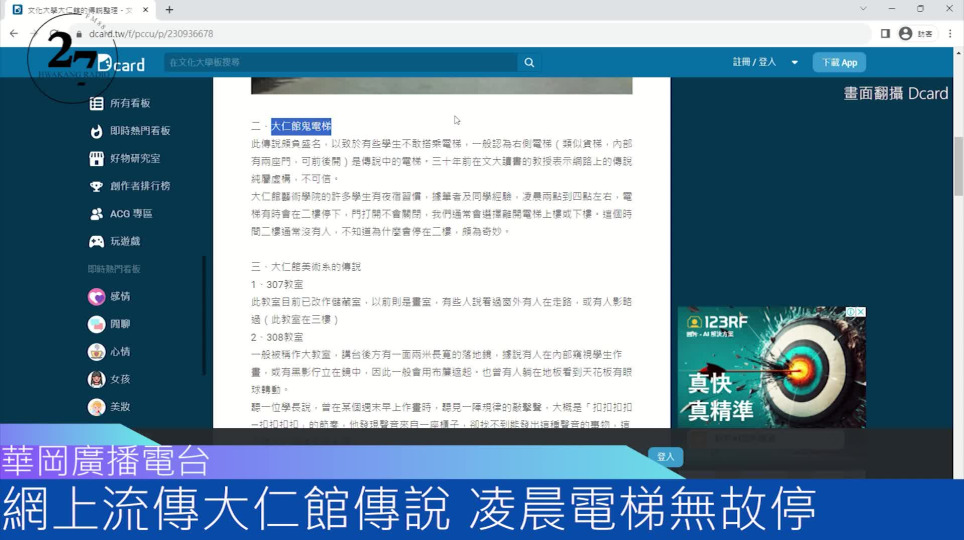Open the browser side panel icon
The height and width of the screenshot is (540, 964).
point(885,33)
